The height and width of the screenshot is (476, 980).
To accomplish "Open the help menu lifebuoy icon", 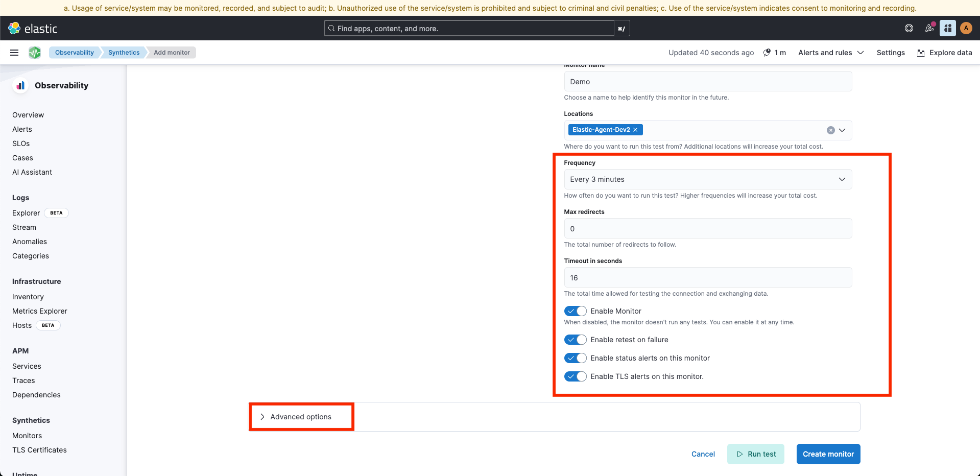I will (x=909, y=28).
